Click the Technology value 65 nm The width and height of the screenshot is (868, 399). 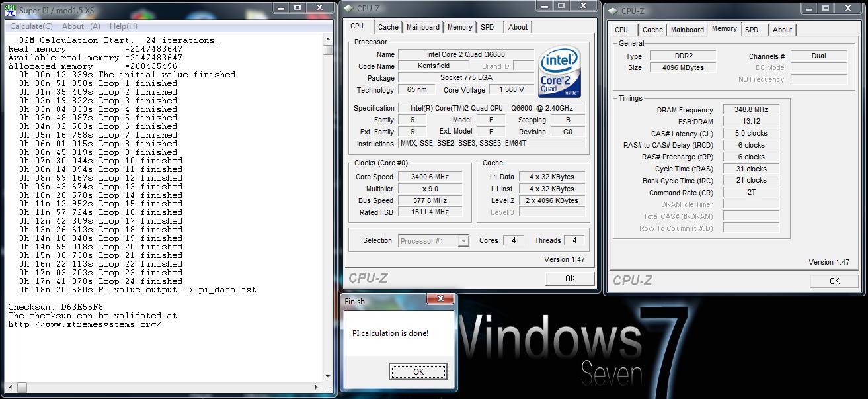pyautogui.click(x=416, y=90)
